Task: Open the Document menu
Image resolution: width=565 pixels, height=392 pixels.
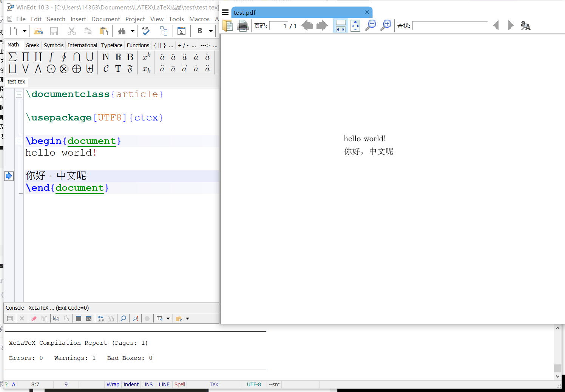Action: (x=105, y=19)
